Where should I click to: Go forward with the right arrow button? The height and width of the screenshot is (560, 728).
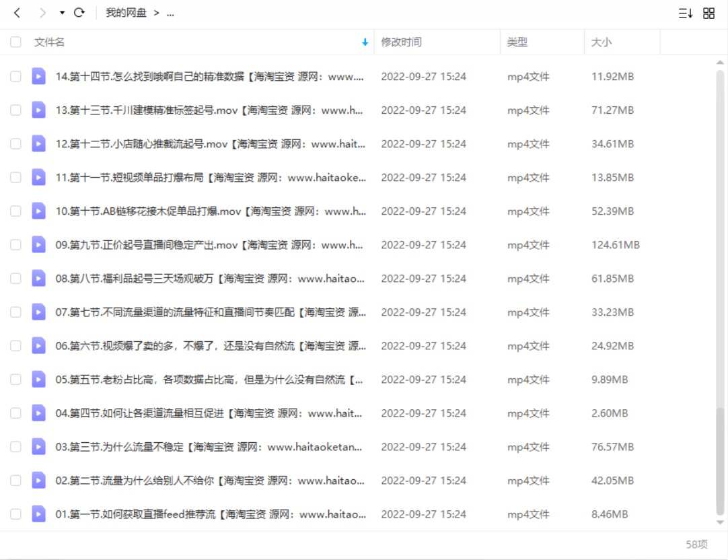click(42, 13)
